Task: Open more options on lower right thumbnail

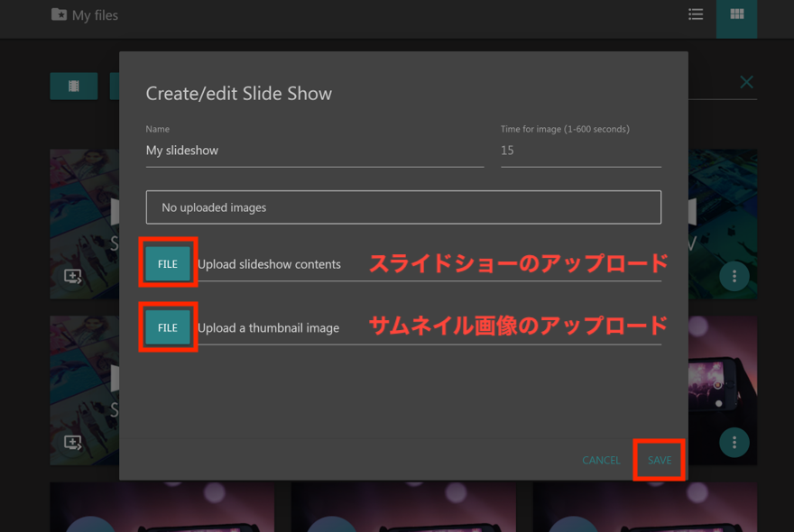Action: tap(734, 443)
